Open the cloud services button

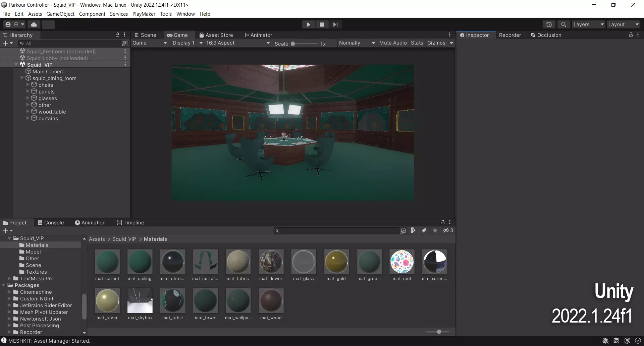34,24
